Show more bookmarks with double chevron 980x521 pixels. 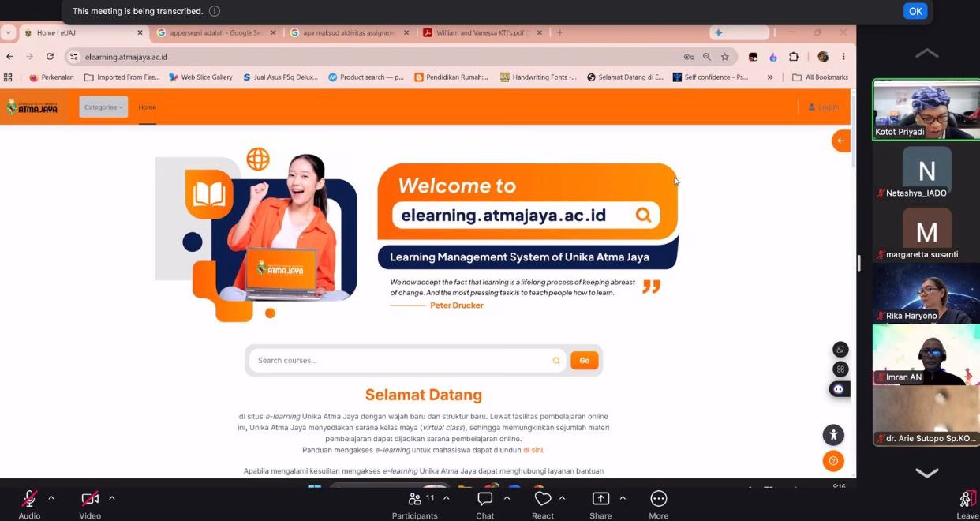coord(770,77)
